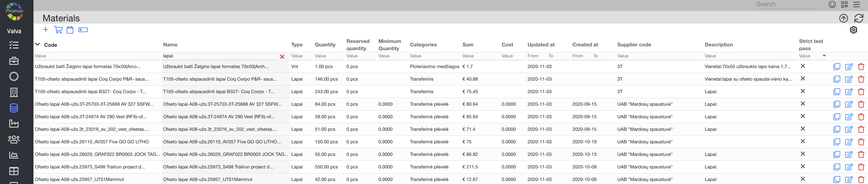Open the shopping cart icon in toolbar

[58, 30]
